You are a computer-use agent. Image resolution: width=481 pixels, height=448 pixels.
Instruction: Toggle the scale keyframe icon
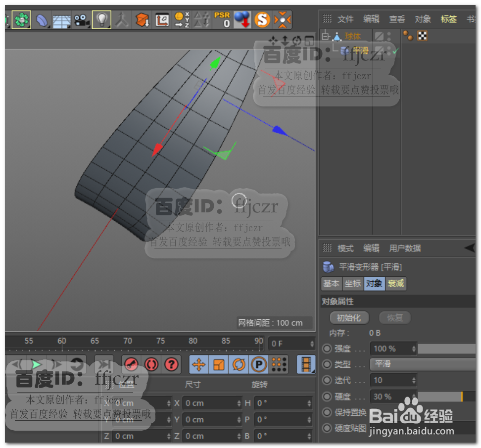[219, 364]
